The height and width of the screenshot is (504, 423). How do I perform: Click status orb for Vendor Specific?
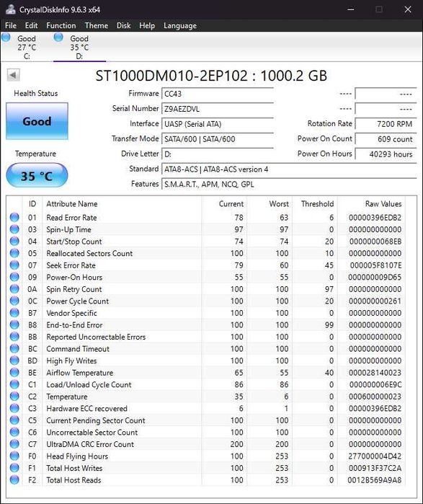[x=14, y=313]
